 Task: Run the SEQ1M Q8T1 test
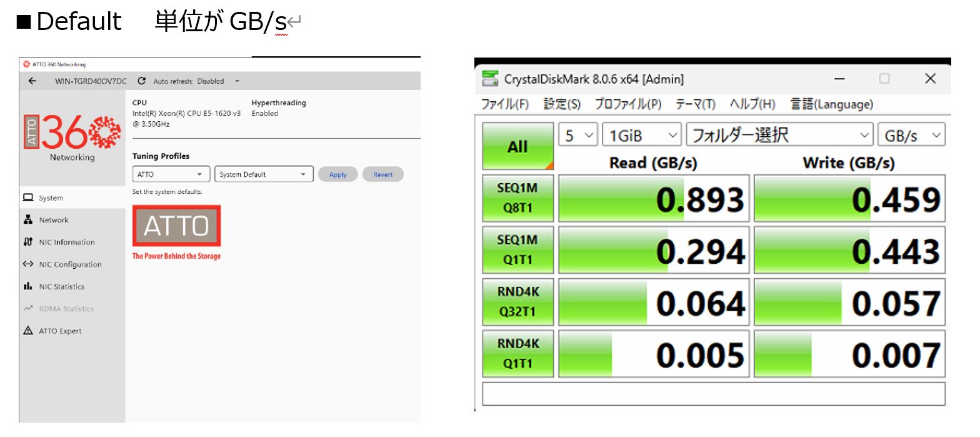tap(517, 198)
